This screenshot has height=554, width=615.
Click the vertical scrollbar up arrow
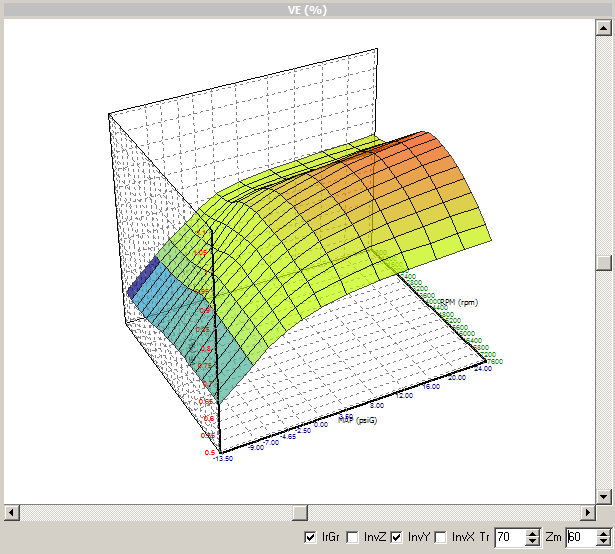[604, 27]
